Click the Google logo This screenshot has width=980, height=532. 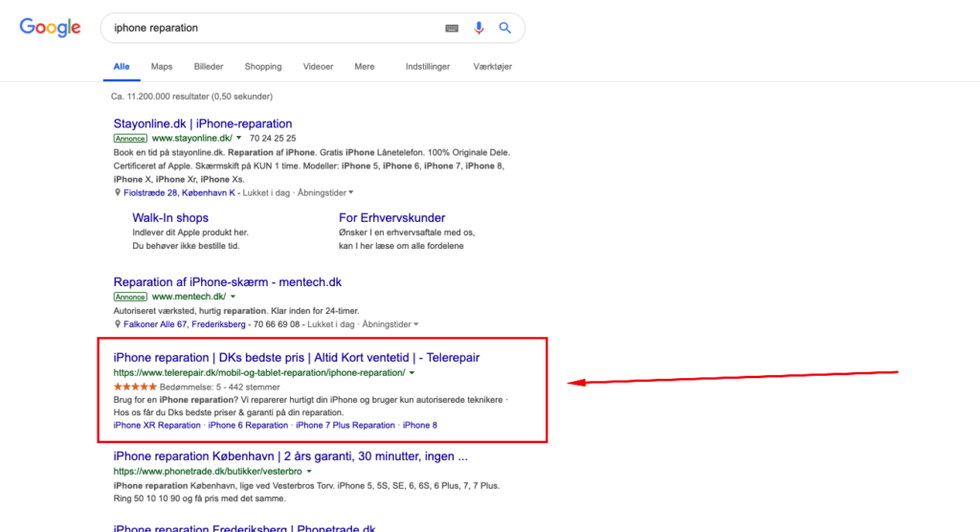pos(50,28)
